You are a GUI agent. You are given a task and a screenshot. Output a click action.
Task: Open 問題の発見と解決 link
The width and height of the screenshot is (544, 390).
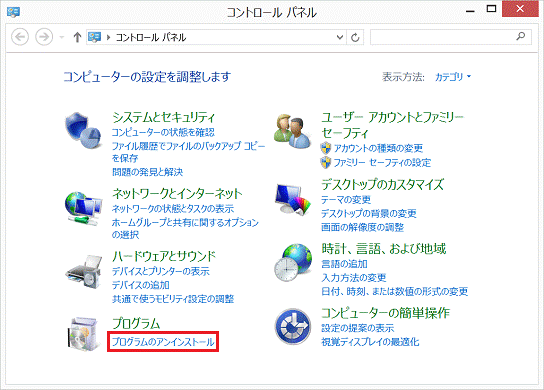point(147,172)
